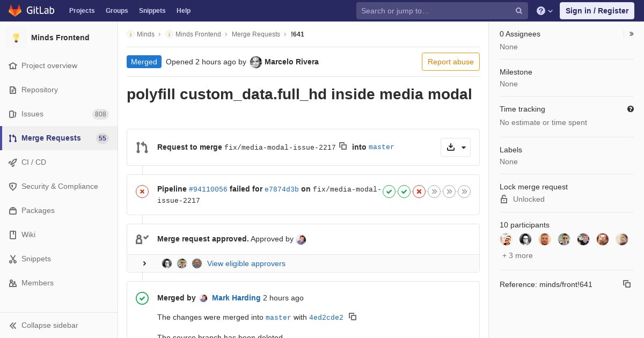Click second eligible approver avatar
The width and height of the screenshot is (644, 338).
pos(182,263)
